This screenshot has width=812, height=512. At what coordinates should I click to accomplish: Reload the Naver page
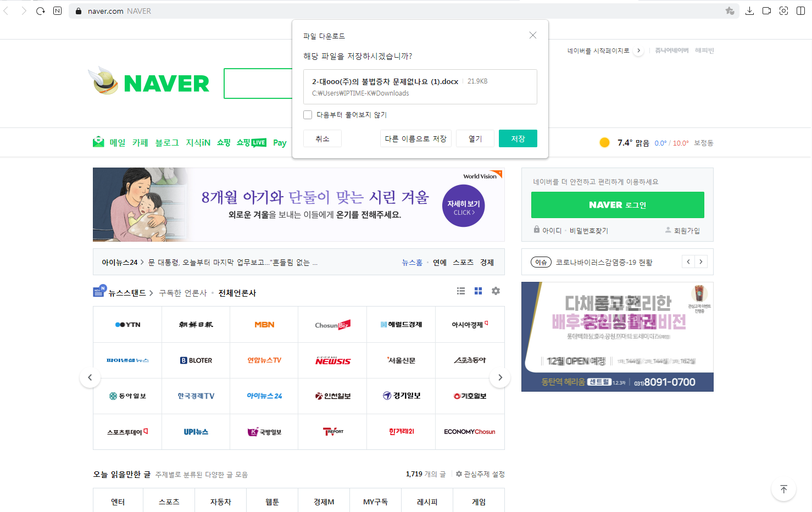(41, 11)
